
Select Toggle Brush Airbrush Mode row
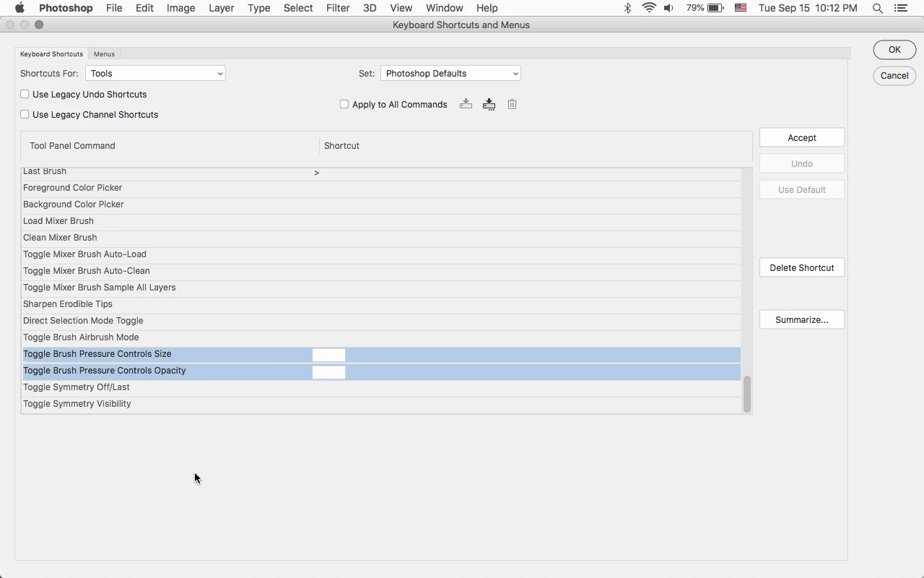382,337
